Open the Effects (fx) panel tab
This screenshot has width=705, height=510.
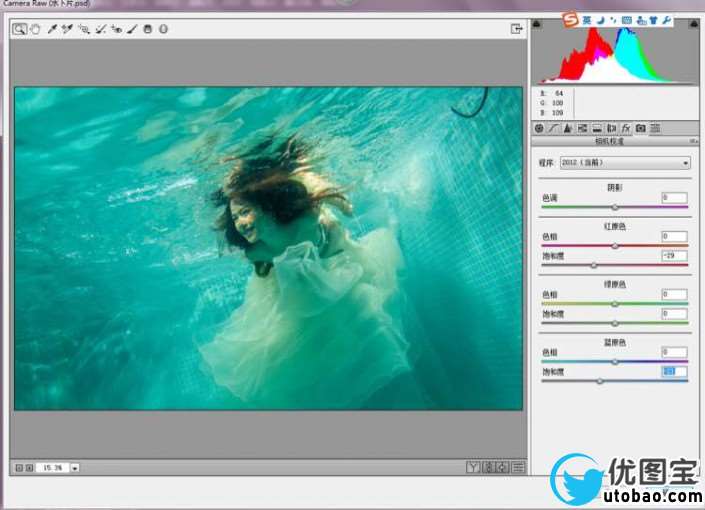tap(626, 129)
